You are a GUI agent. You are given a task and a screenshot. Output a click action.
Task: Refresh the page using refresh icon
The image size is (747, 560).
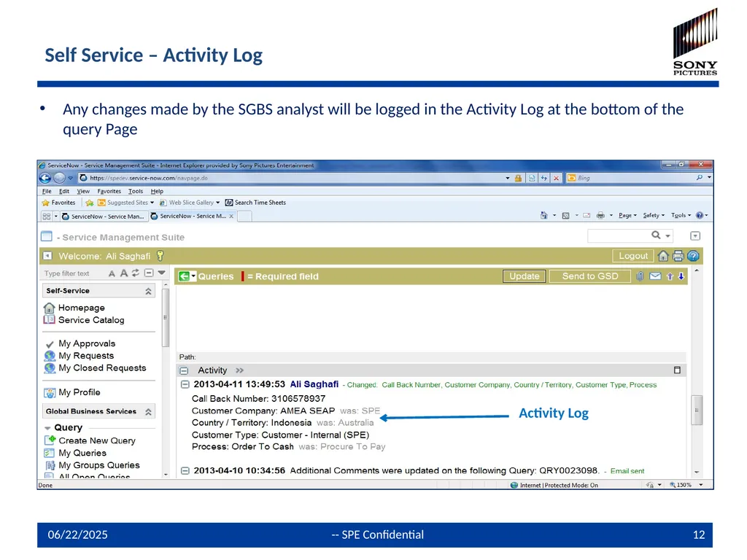point(543,178)
